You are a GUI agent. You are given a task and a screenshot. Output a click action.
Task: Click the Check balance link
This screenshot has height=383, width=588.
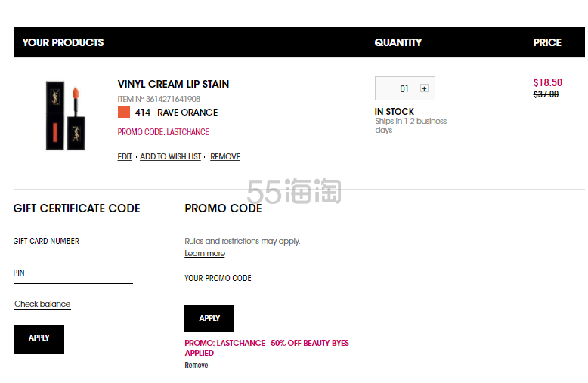42,304
